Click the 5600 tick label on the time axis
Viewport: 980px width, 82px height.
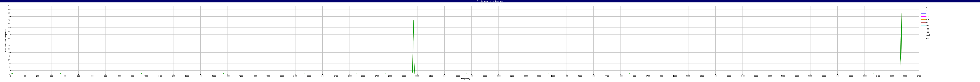(x=770, y=76)
